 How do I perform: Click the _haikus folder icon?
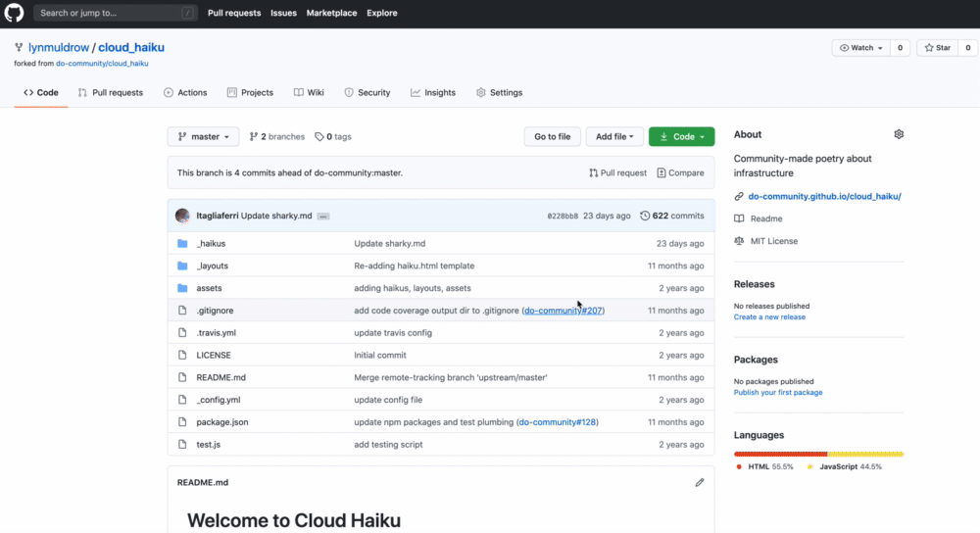click(x=182, y=244)
